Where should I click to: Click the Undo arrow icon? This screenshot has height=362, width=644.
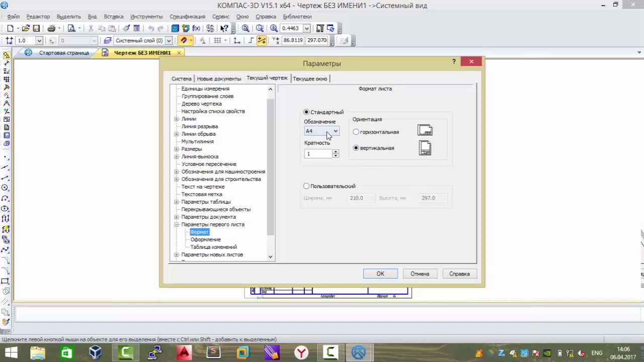(150, 29)
